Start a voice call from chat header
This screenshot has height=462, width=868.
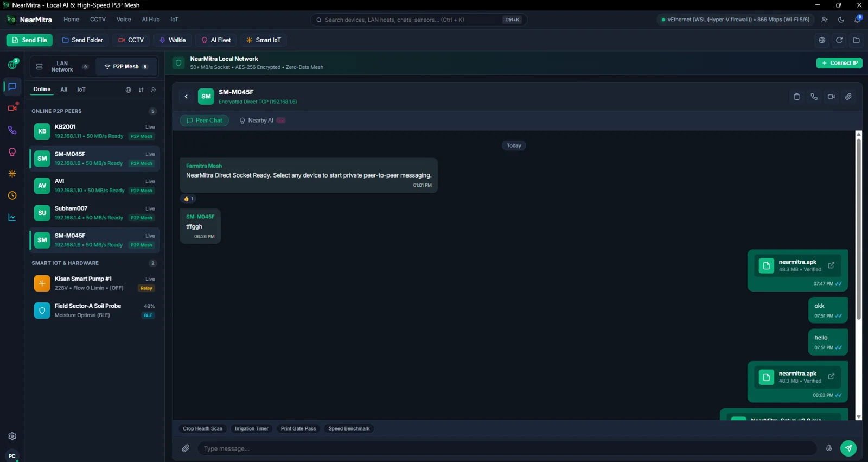pyautogui.click(x=814, y=97)
